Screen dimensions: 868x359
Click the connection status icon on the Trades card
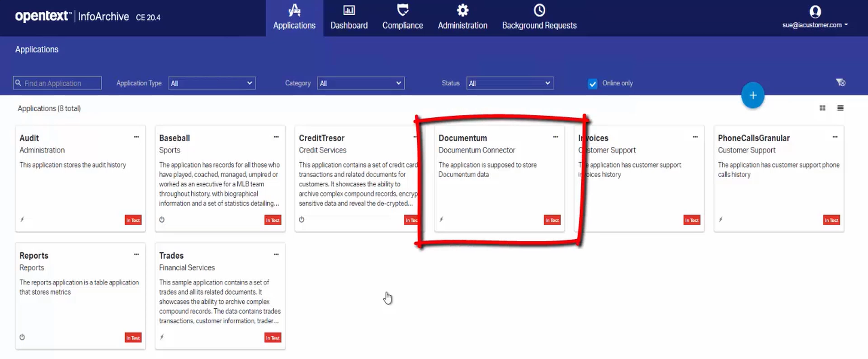pyautogui.click(x=162, y=337)
